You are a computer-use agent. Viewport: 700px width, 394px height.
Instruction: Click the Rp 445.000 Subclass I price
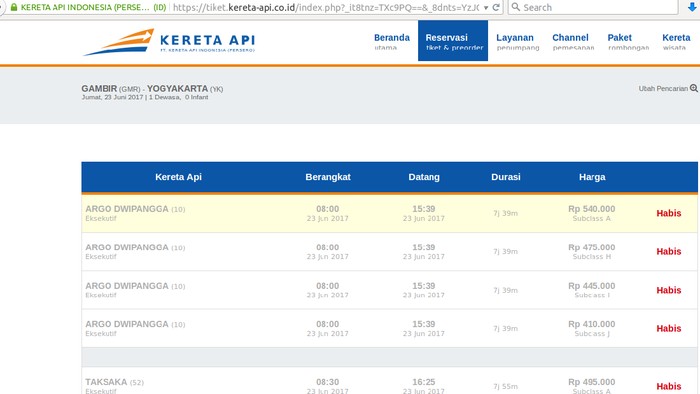coord(592,290)
